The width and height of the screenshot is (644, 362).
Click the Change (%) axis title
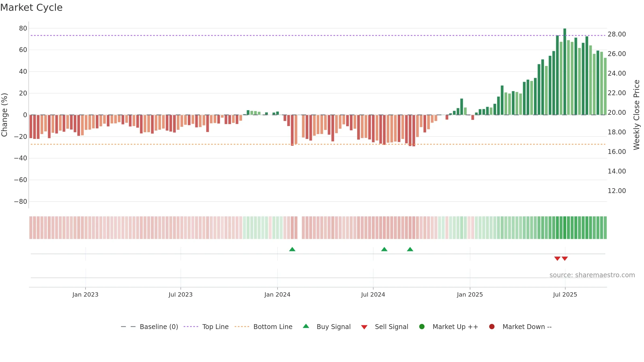pyautogui.click(x=4, y=115)
